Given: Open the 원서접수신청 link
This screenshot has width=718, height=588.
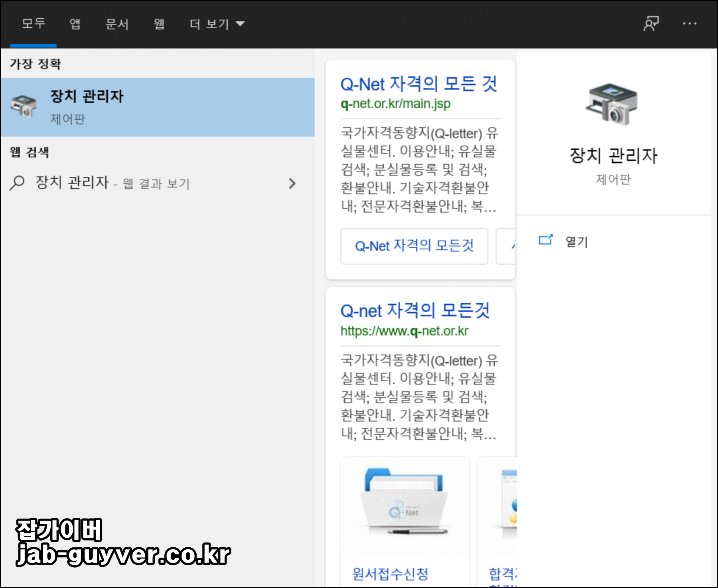Looking at the screenshot, I should click(390, 574).
